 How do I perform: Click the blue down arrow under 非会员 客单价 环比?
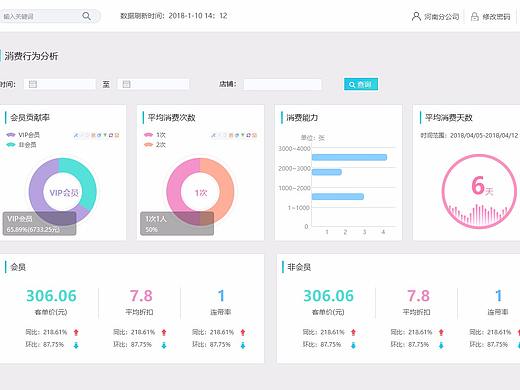353,345
